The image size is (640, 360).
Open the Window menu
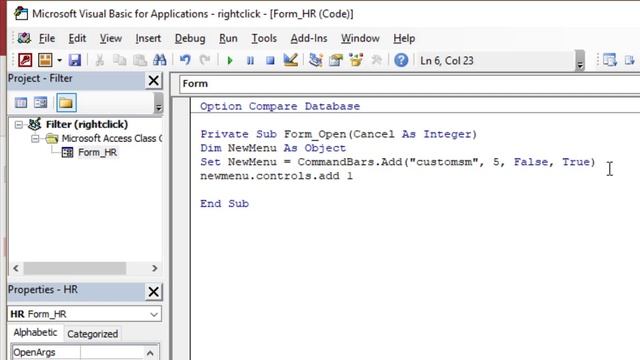coord(360,38)
